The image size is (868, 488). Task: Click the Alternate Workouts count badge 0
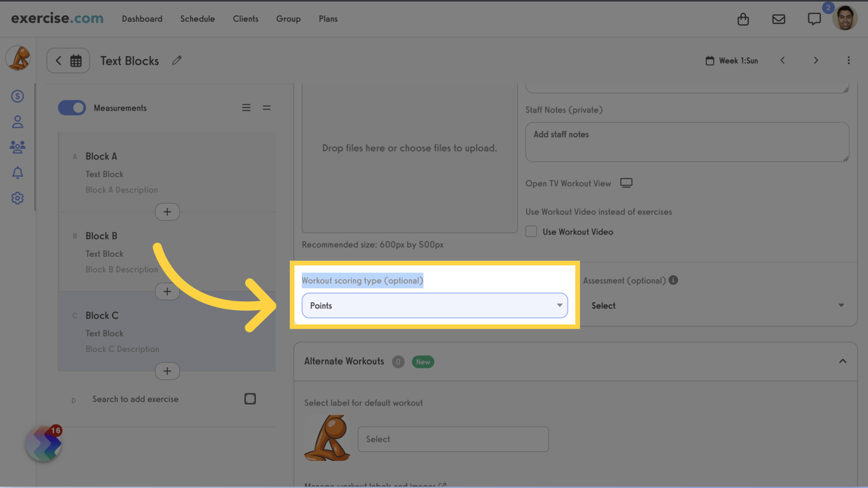tap(398, 362)
